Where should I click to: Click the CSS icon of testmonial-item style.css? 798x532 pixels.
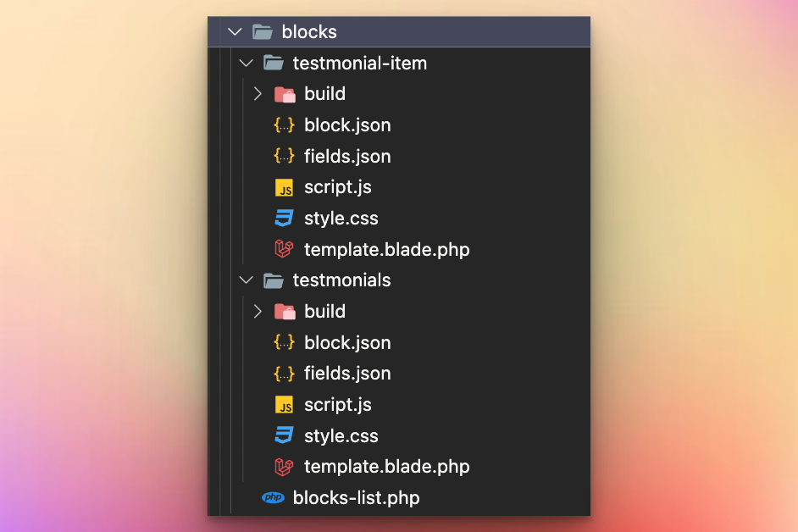coord(285,219)
